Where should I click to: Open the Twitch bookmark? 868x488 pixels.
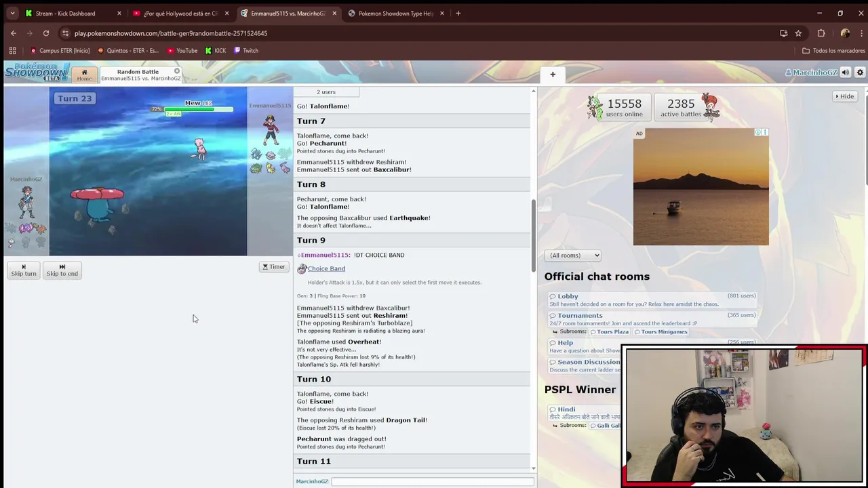pos(246,51)
